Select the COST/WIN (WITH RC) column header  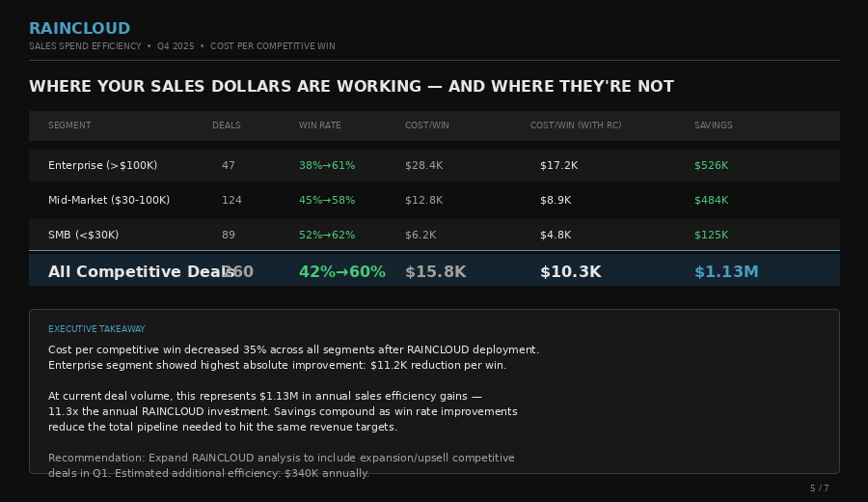576,125
